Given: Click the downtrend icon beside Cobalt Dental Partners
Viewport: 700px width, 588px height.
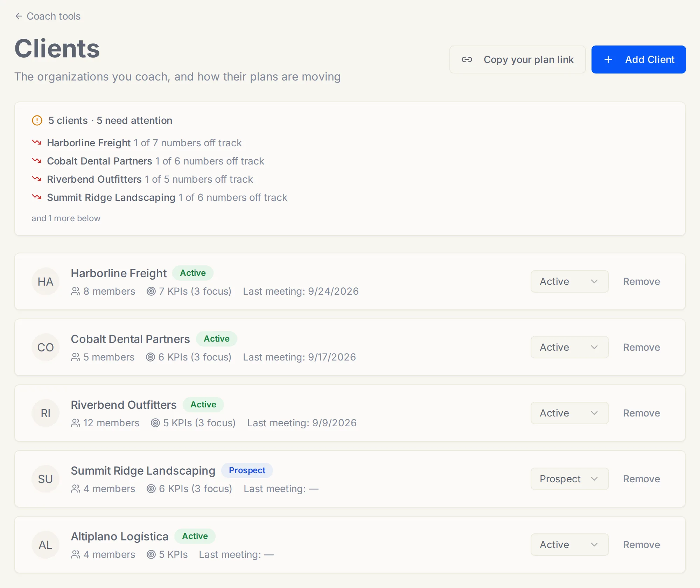Looking at the screenshot, I should (x=37, y=160).
